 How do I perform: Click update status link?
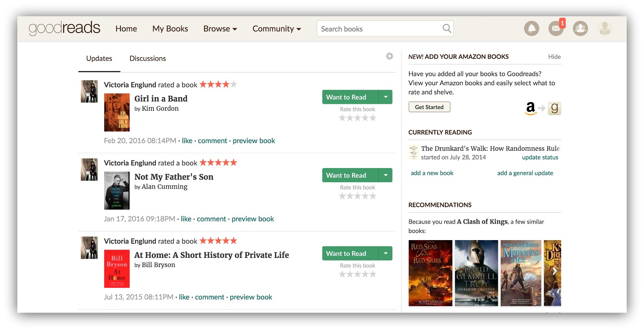(540, 157)
